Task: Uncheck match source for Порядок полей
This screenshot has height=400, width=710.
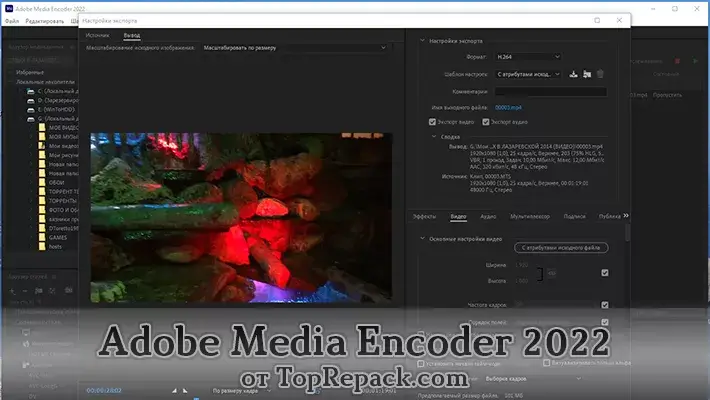Action: [605, 322]
